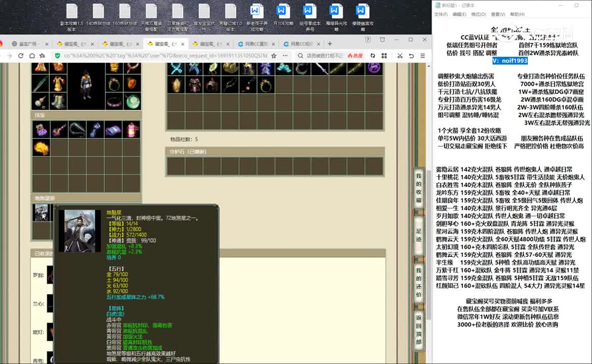Screen dimensions: 592x364
Task: Click the forward navigation arrow
Action: [x=10, y=56]
